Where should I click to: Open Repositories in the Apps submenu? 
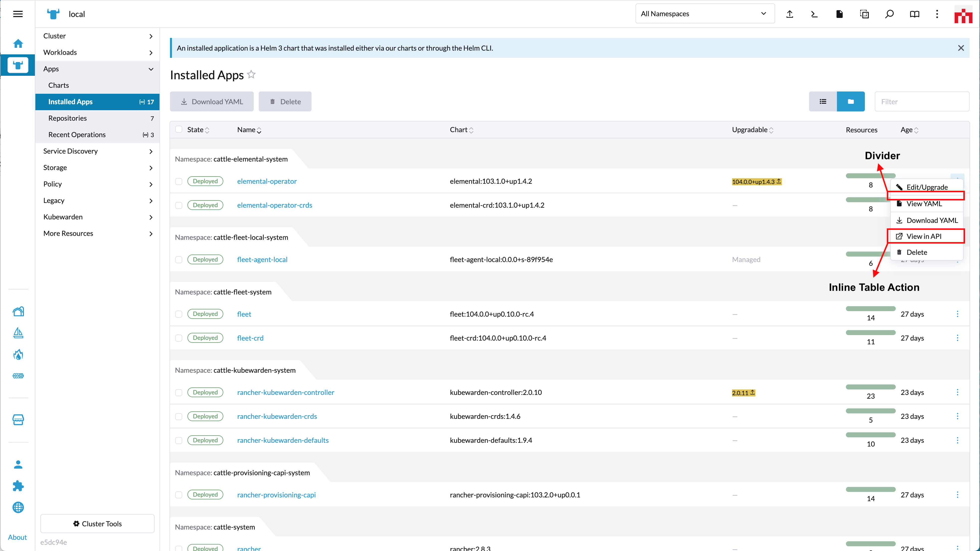pyautogui.click(x=97, y=118)
